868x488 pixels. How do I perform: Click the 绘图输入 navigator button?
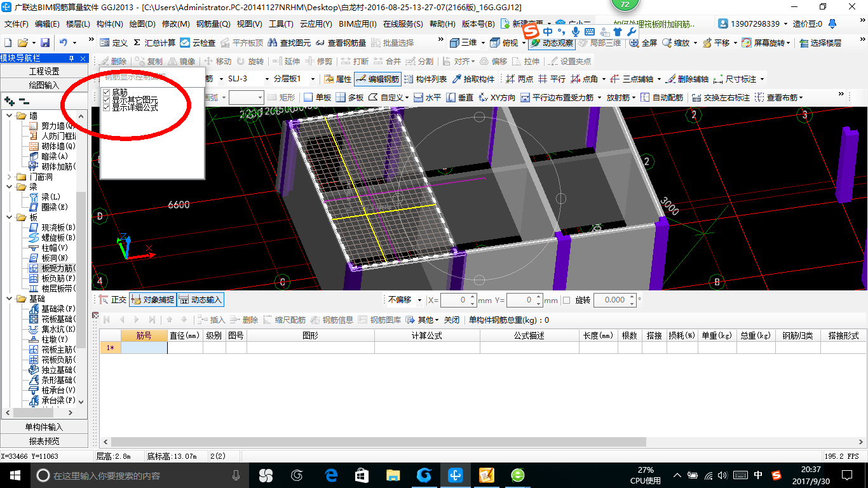[x=44, y=85]
